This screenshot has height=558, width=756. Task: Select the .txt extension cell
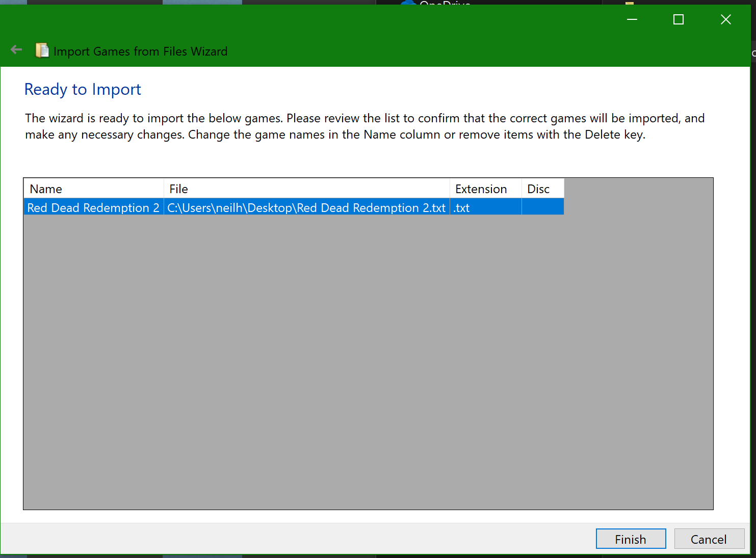point(486,207)
